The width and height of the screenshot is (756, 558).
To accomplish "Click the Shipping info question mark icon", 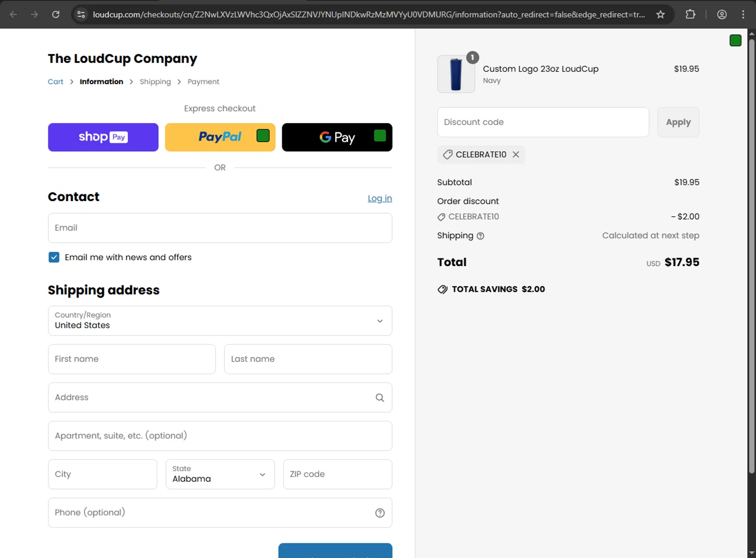I will click(480, 236).
